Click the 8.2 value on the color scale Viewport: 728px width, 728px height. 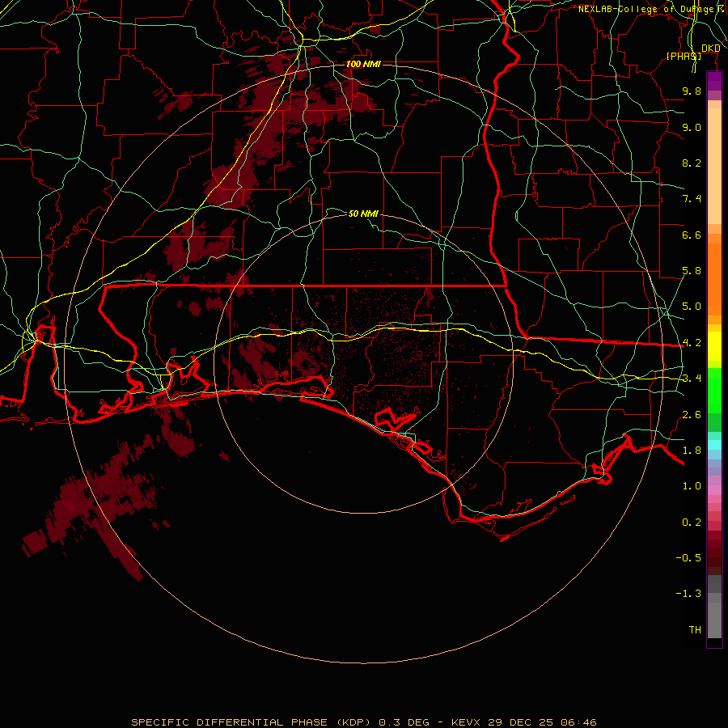pyautogui.click(x=692, y=163)
